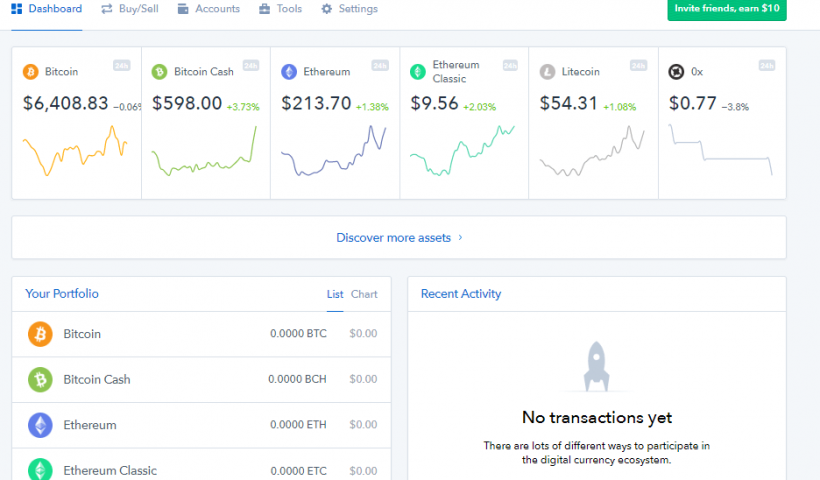Select the List view in Your Portfolio
The height and width of the screenshot is (480, 820).
335,294
